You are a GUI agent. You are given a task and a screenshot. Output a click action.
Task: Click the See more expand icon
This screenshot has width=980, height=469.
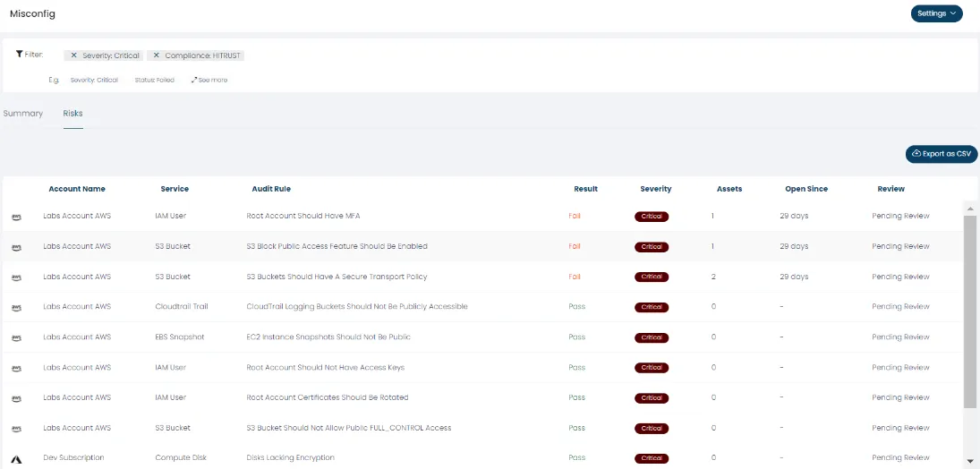194,81
